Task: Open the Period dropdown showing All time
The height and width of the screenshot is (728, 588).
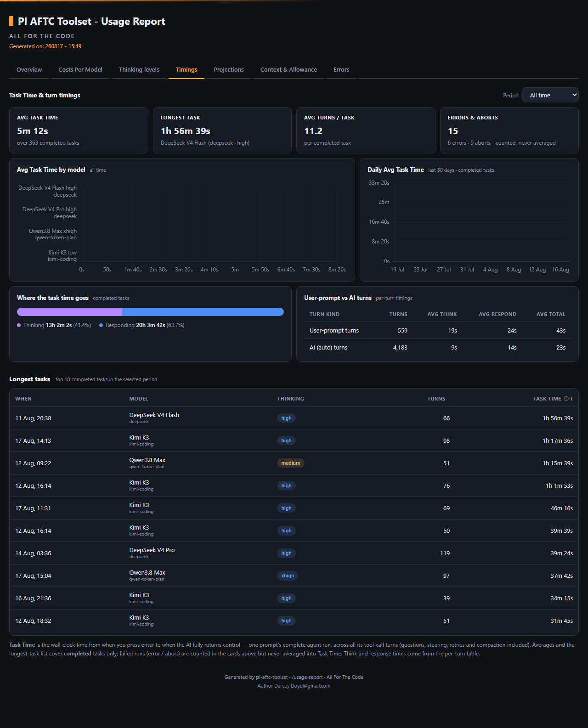Action: (550, 95)
